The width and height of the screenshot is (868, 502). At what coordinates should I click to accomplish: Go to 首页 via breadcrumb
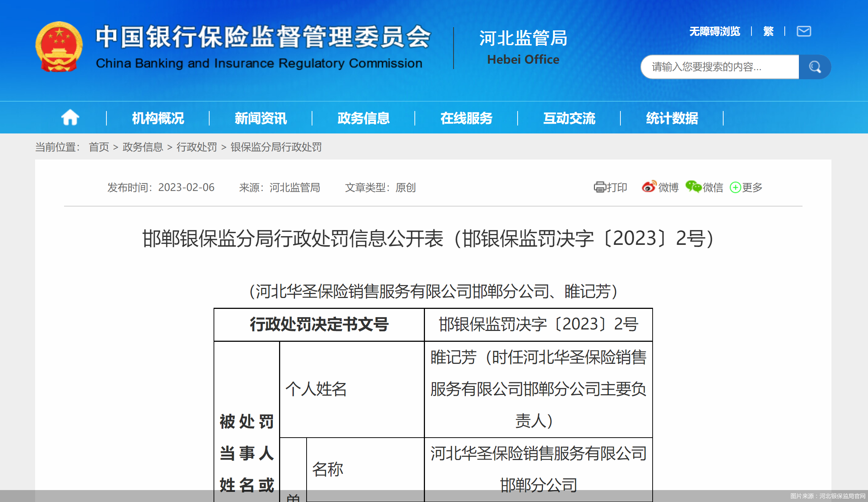(x=98, y=147)
